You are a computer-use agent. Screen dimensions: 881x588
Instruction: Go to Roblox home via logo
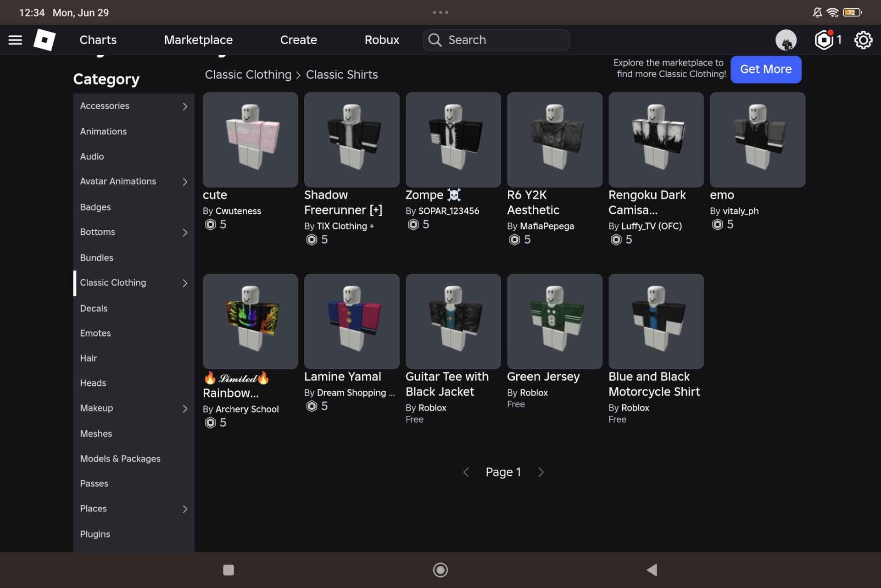point(45,40)
